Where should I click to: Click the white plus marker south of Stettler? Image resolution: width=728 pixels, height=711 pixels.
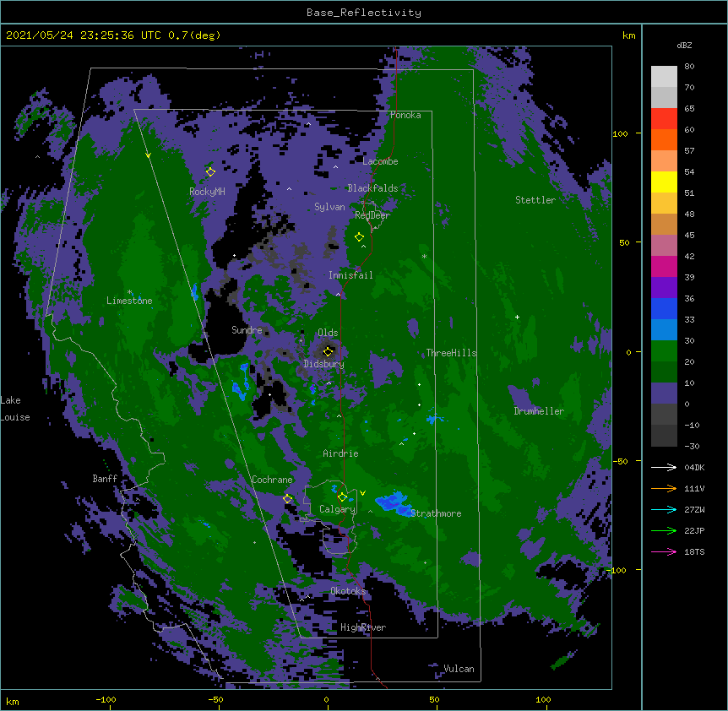[x=517, y=317]
